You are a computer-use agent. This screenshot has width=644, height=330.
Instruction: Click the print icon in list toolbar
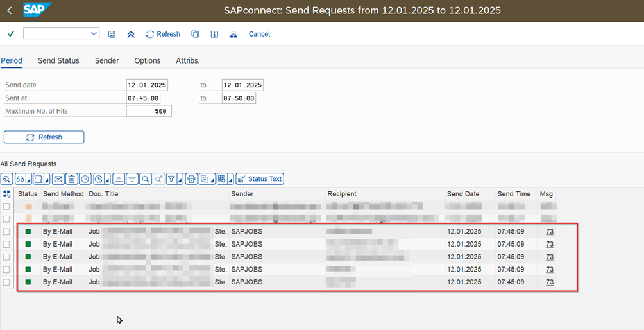click(x=191, y=179)
